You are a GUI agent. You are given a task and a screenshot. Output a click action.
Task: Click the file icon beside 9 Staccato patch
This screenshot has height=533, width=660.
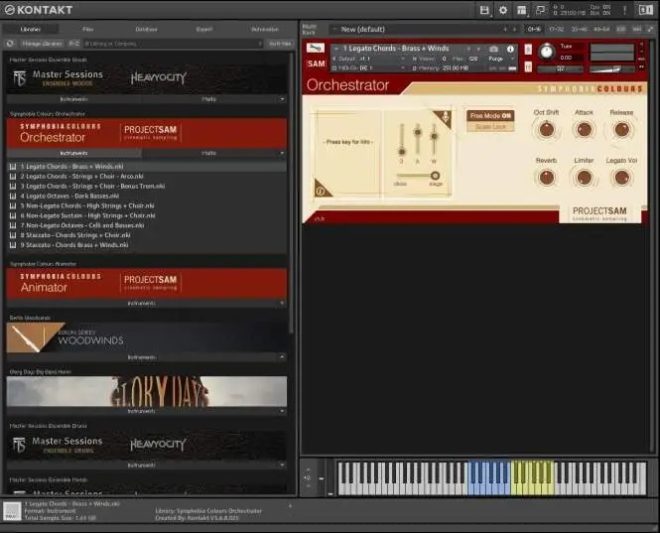point(13,245)
